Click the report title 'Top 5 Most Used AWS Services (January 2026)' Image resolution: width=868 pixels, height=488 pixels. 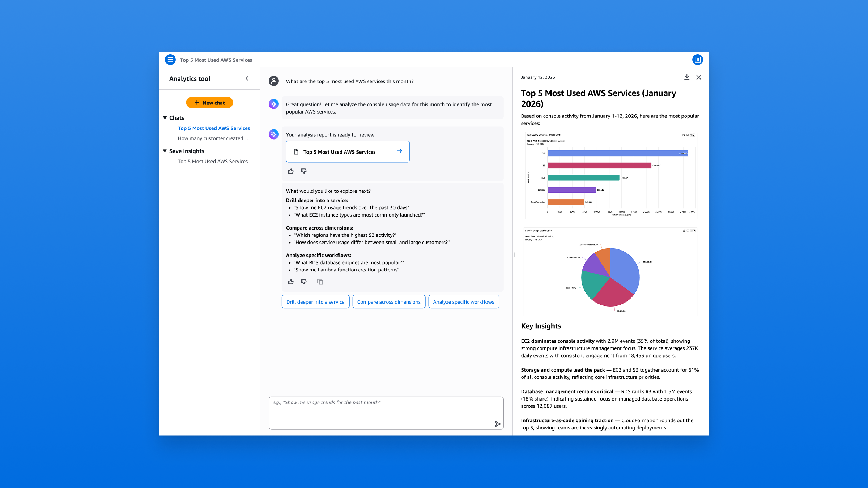(x=598, y=98)
